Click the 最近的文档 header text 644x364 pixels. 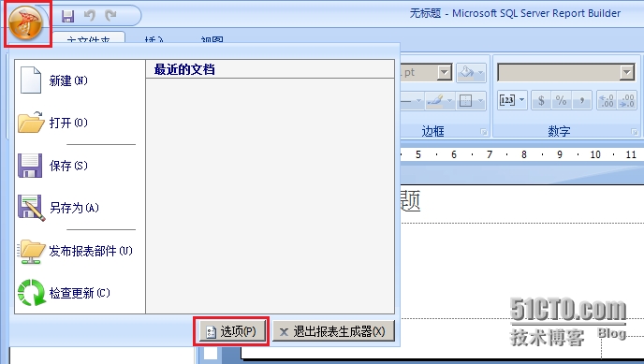(184, 69)
